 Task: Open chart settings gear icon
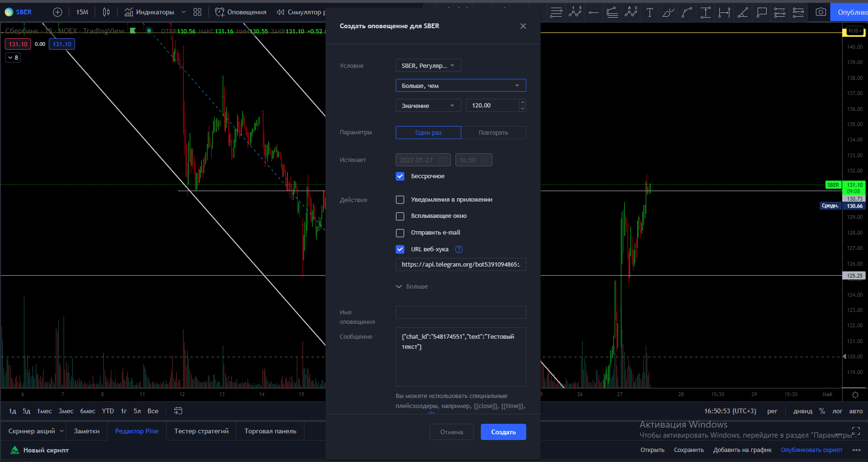point(855,395)
